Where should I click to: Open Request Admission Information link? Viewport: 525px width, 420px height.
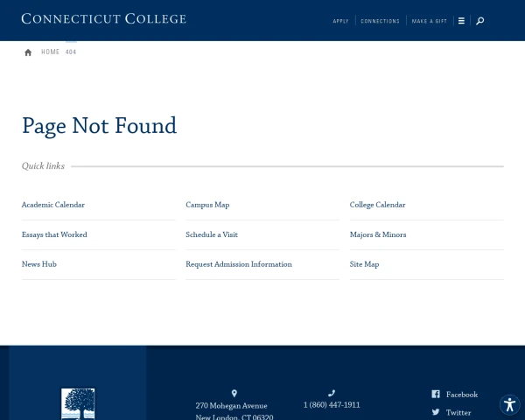tap(239, 264)
